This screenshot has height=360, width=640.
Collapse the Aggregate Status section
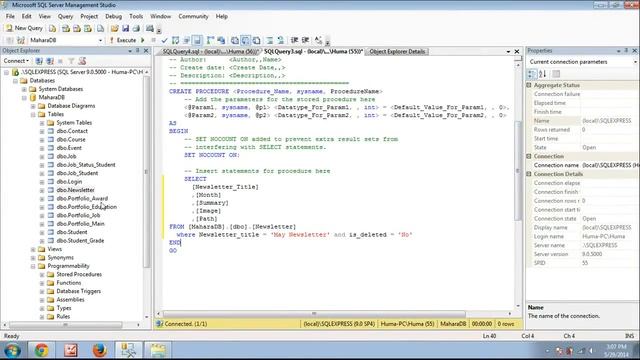click(529, 85)
